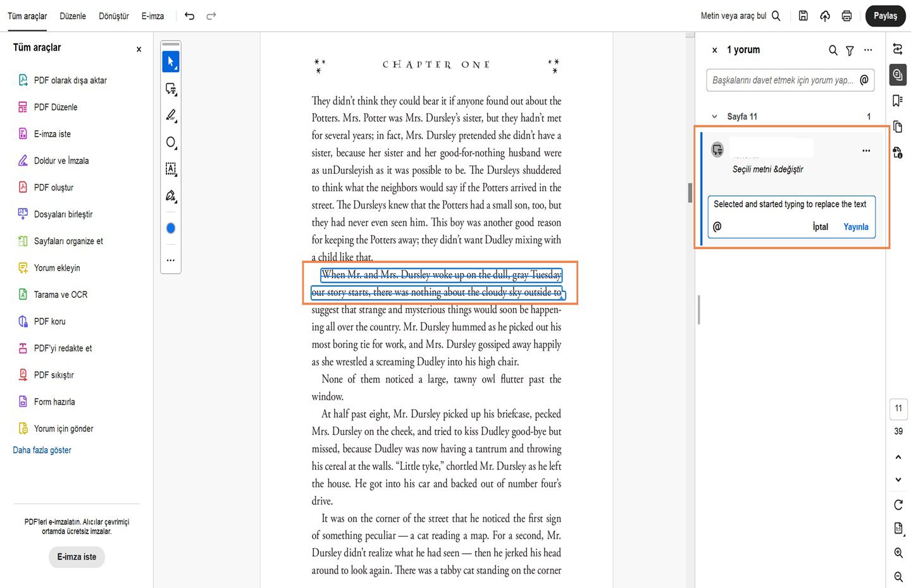Click the search magnifier in top bar

pos(776,16)
